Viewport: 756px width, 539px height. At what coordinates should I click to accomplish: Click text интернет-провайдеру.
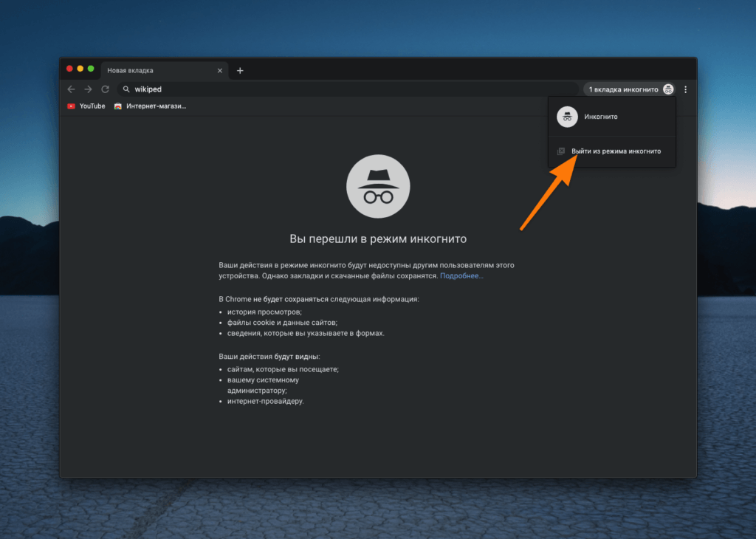(x=265, y=401)
